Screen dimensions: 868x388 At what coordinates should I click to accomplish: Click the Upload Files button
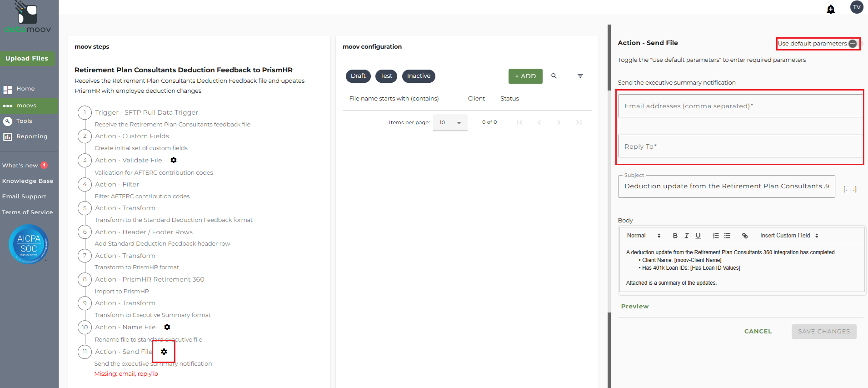[x=27, y=59]
